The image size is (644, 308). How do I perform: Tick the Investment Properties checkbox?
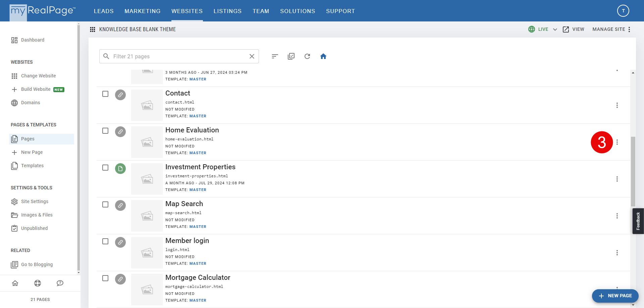[x=105, y=168]
